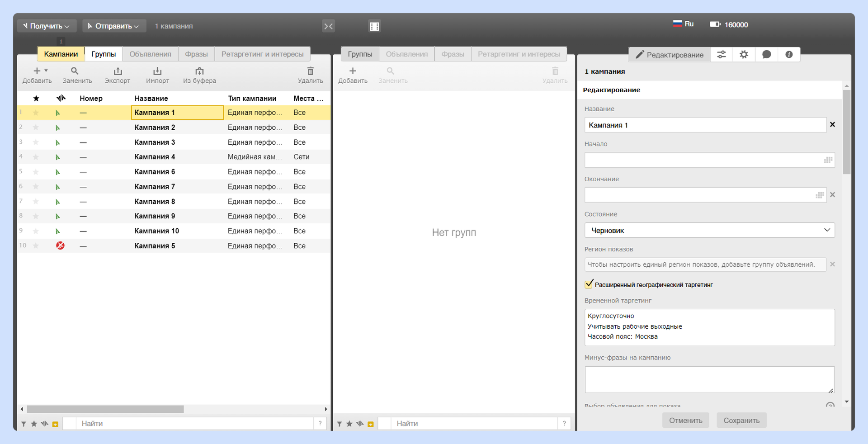The width and height of the screenshot is (868, 444).
Task: Toggle favorite star for Кампания 6
Action: [36, 172]
